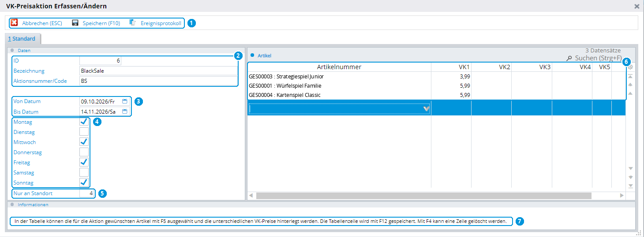Click the scrollbar right arrow under table

point(622,195)
